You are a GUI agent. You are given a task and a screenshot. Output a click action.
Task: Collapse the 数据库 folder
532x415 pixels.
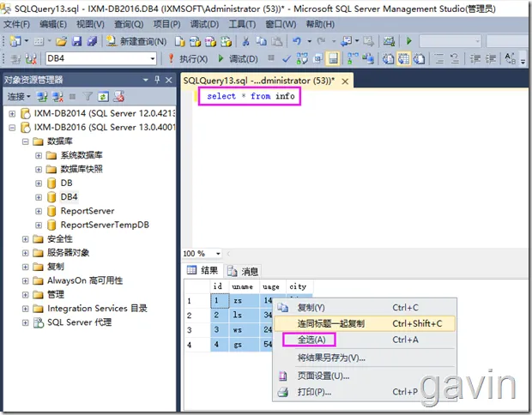(26, 141)
